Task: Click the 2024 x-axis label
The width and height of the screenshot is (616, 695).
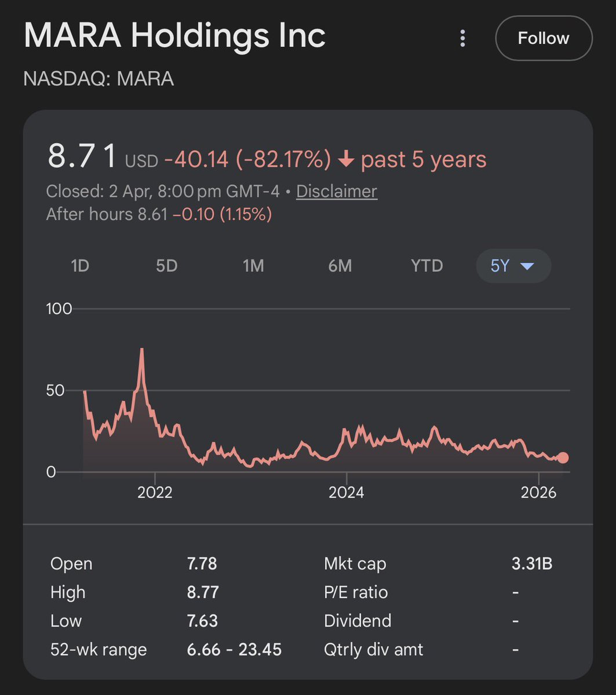Action: [x=347, y=493]
